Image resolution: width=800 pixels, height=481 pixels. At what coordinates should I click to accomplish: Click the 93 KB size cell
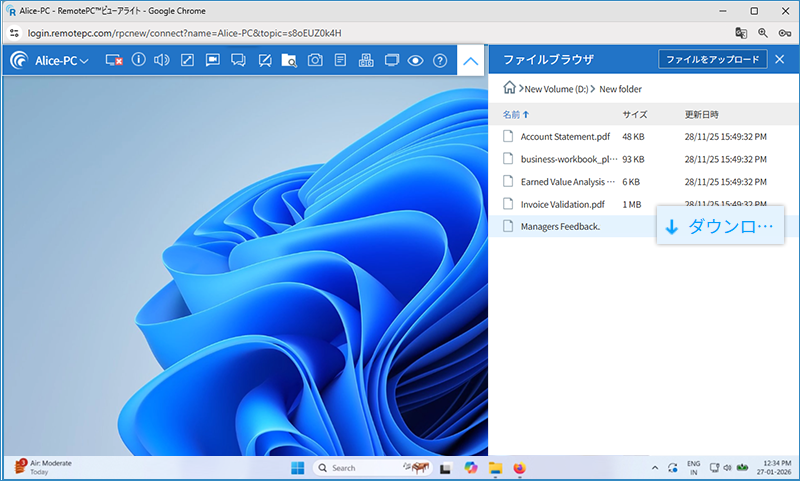[x=633, y=159]
